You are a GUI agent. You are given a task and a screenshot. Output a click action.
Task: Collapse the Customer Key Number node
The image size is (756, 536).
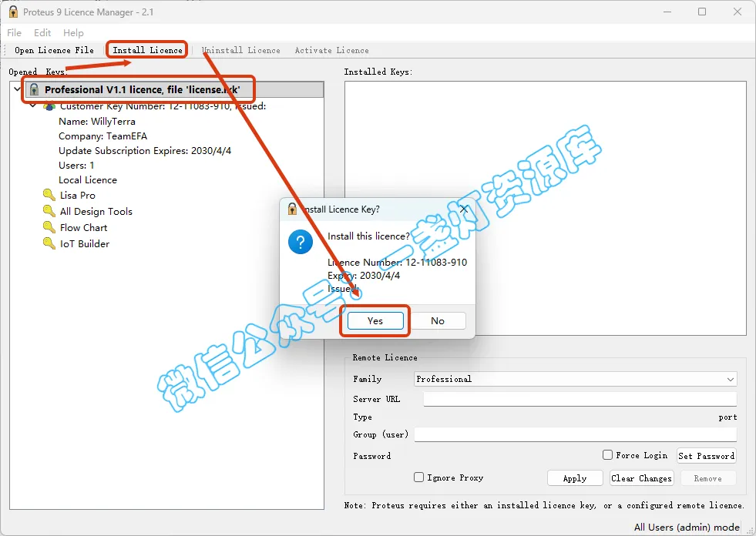pos(33,106)
